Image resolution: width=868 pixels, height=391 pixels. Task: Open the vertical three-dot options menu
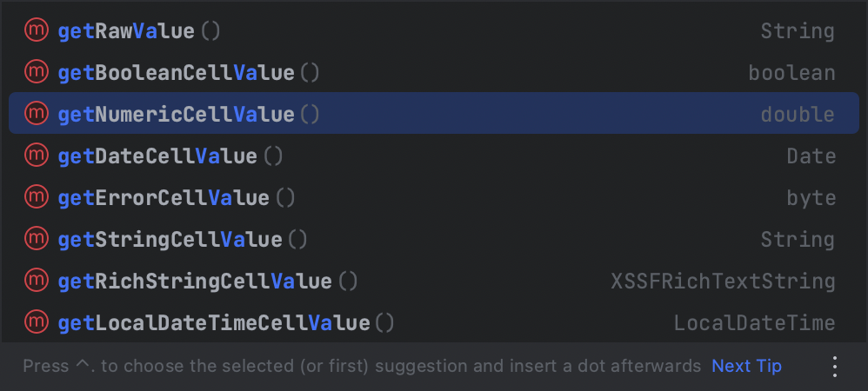coord(835,367)
